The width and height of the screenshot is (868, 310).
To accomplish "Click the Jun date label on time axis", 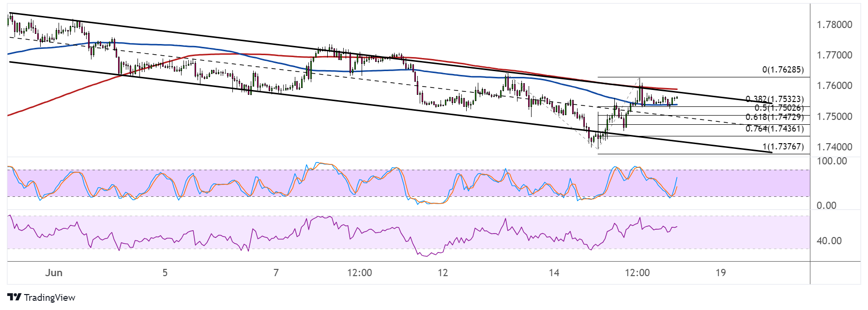I will (54, 273).
